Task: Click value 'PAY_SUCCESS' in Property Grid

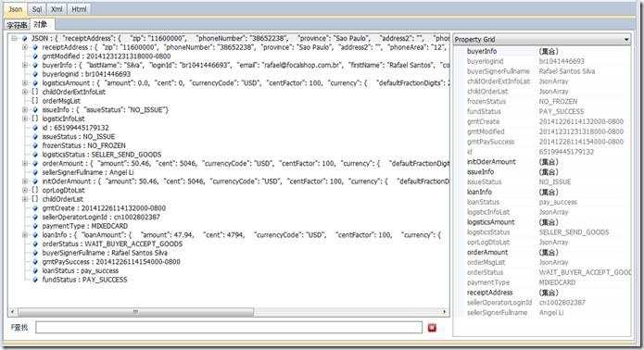Action: tap(561, 112)
